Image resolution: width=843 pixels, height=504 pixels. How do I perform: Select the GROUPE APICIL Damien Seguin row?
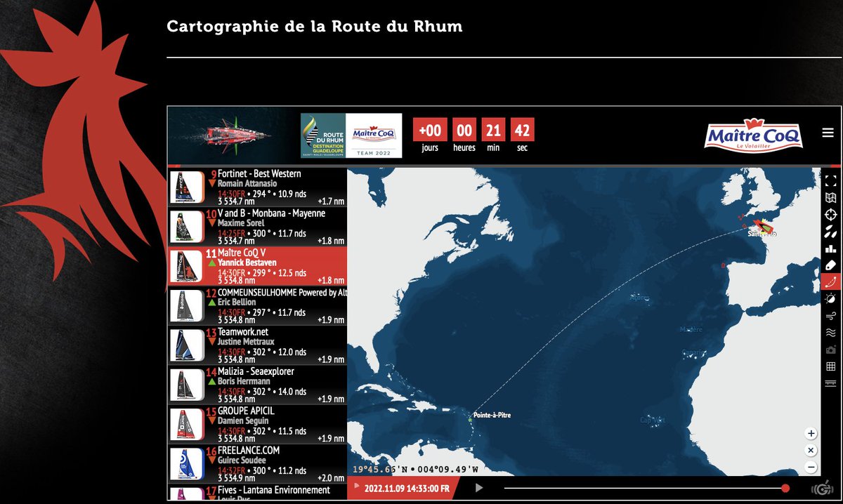(257, 424)
